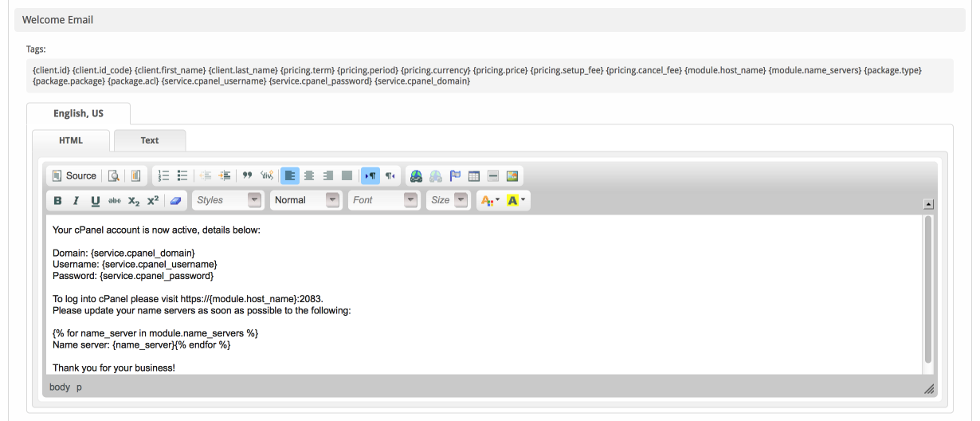The height and width of the screenshot is (421, 980).
Task: Open the background color picker
Action: (x=517, y=200)
